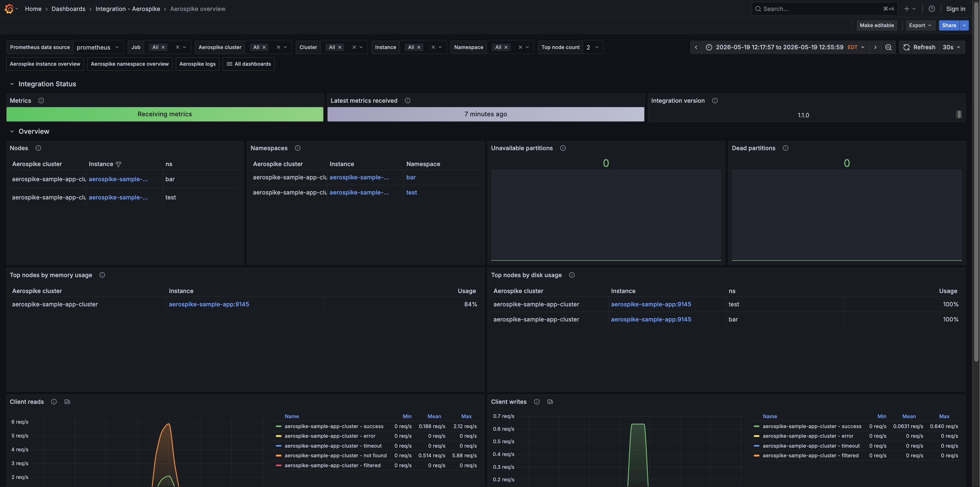Clear the Aerospike cluster filter value
This screenshot has width=980, height=487.
point(278,47)
